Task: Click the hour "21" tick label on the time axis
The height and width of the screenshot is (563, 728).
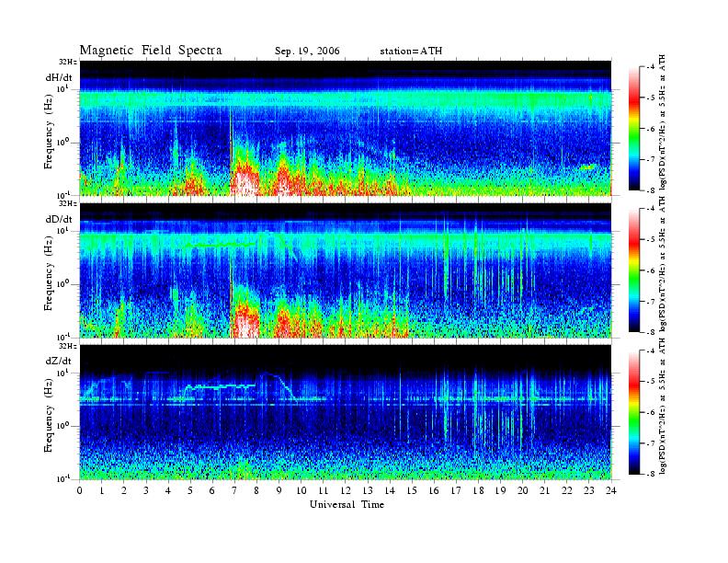Action: pos(544,490)
